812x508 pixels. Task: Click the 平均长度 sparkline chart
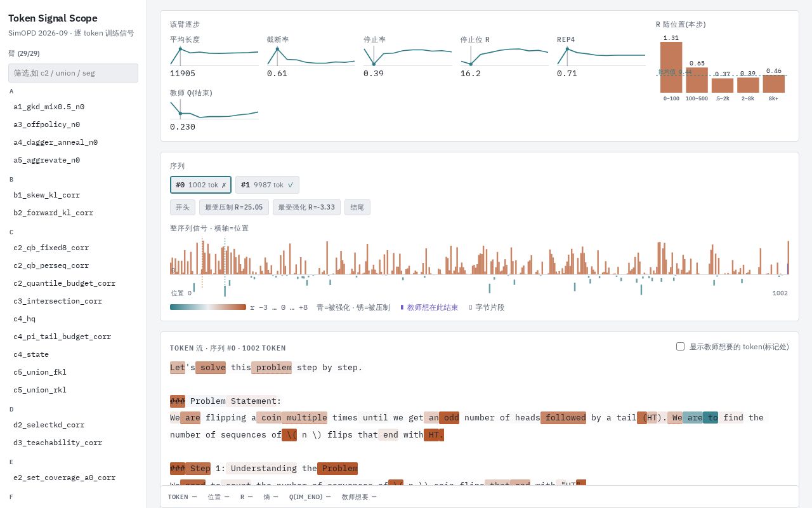[x=214, y=56]
